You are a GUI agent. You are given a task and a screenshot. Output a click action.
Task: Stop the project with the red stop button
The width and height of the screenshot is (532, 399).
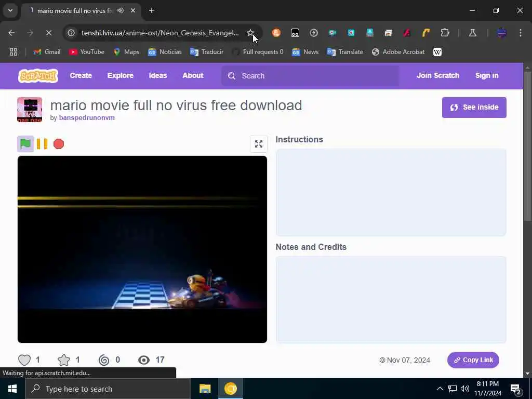click(x=59, y=144)
